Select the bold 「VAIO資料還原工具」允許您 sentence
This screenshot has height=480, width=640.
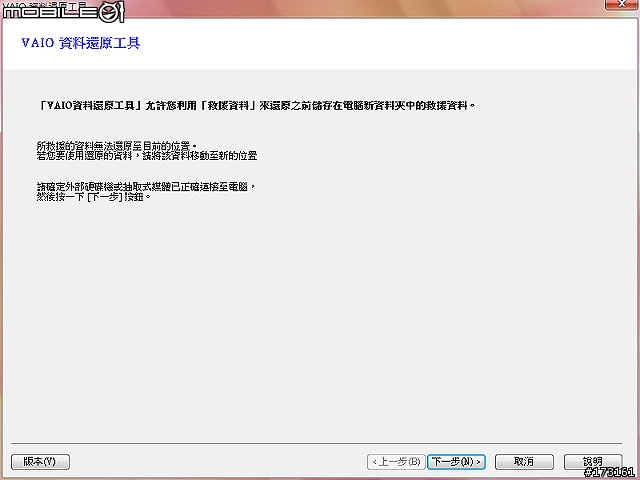pos(256,106)
